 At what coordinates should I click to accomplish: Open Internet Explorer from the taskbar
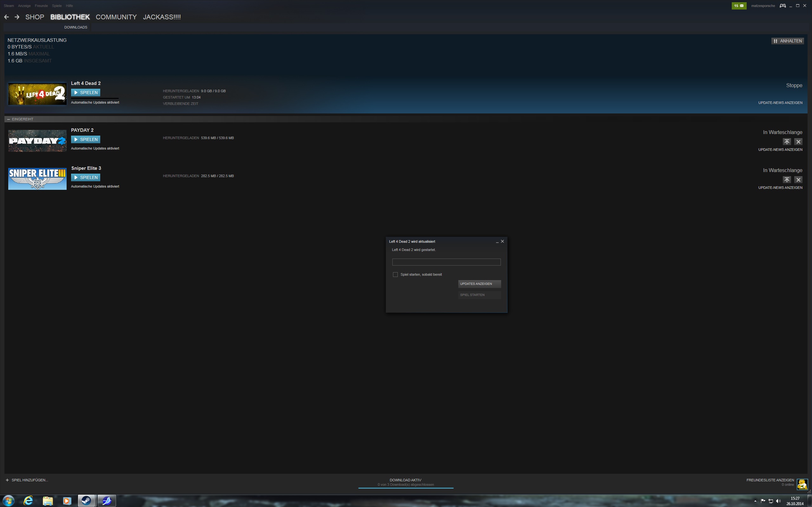28,501
